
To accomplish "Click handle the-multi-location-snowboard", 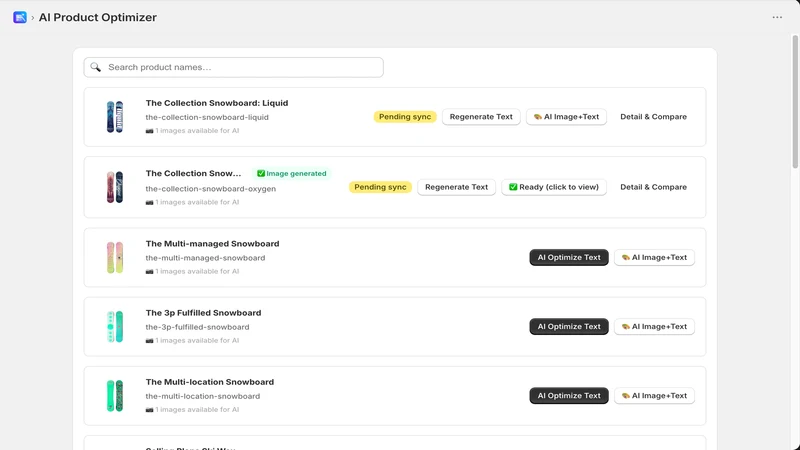I will 203,396.
